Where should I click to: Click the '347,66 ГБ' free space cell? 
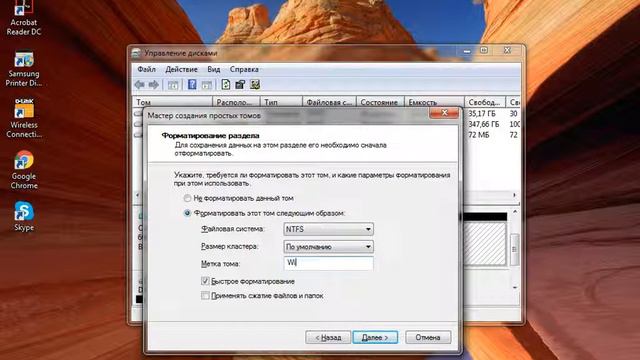click(484, 124)
